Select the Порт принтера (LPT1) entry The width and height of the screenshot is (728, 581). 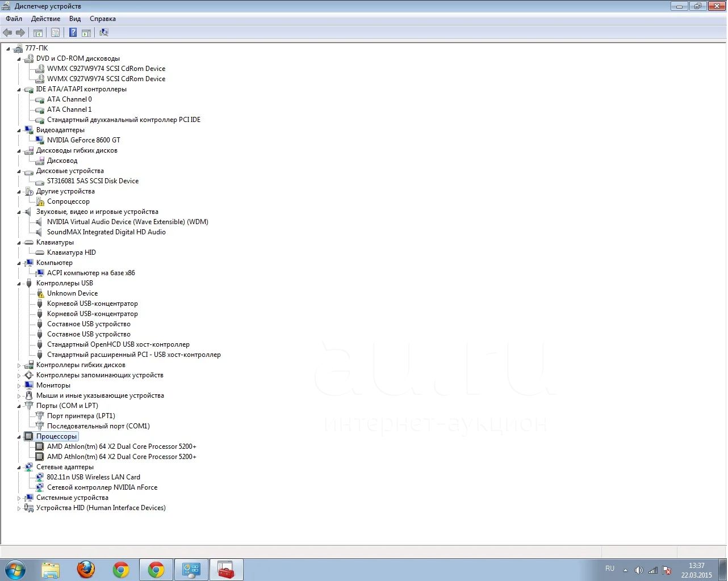[81, 416]
